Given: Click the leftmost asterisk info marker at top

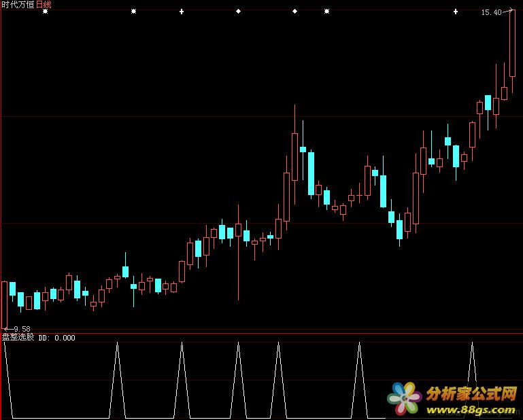Looking at the screenshot, I should pos(46,12).
